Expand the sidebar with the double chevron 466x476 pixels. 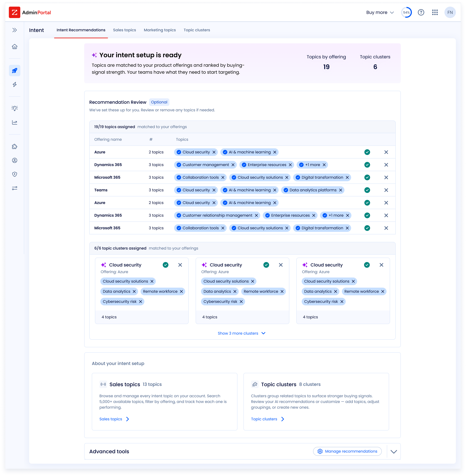[15, 30]
